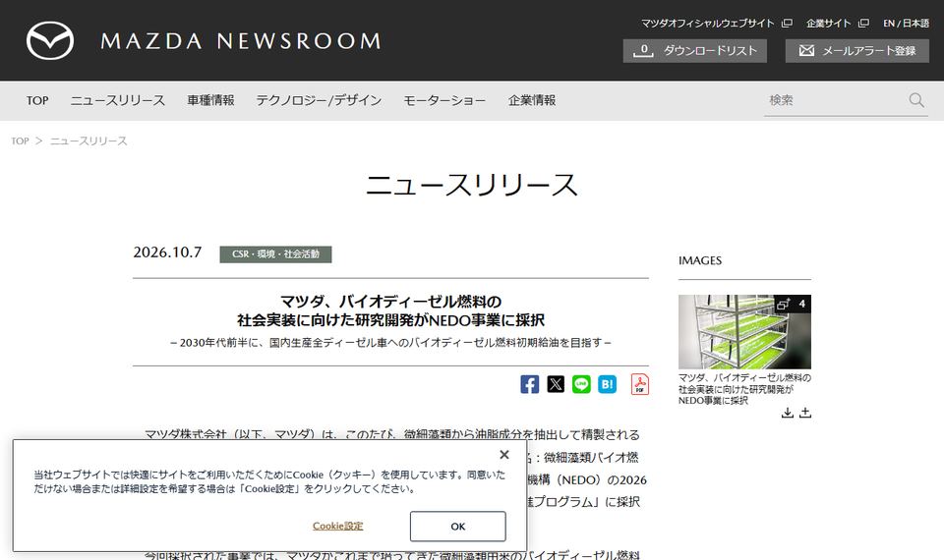Open the Cookie設定 link
Screen dimensions: 944x560
tap(337, 526)
